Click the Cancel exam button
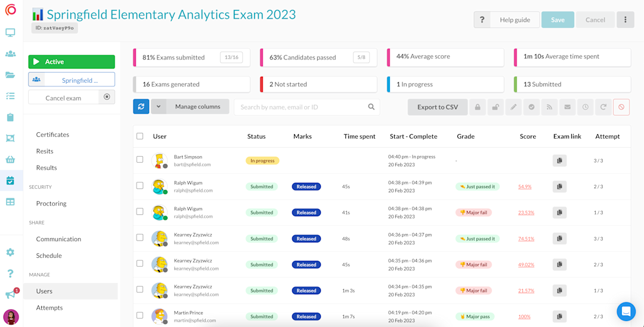The height and width of the screenshot is (327, 644). click(x=63, y=98)
